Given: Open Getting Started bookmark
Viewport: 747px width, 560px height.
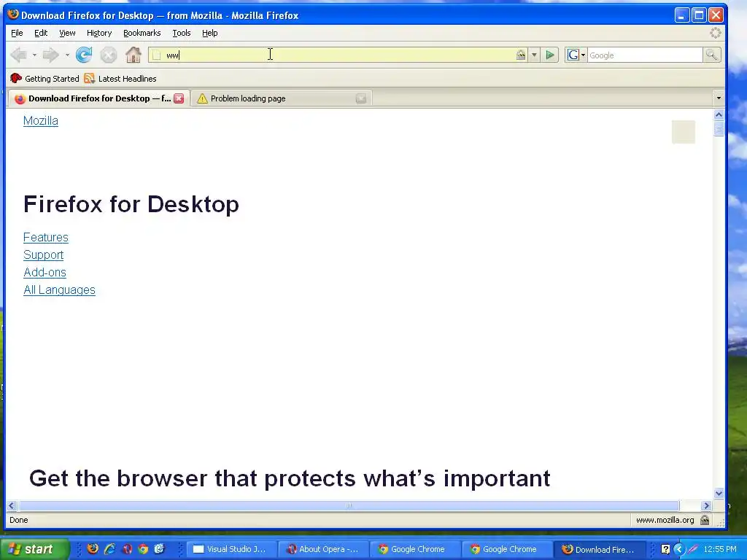Looking at the screenshot, I should pos(44,79).
